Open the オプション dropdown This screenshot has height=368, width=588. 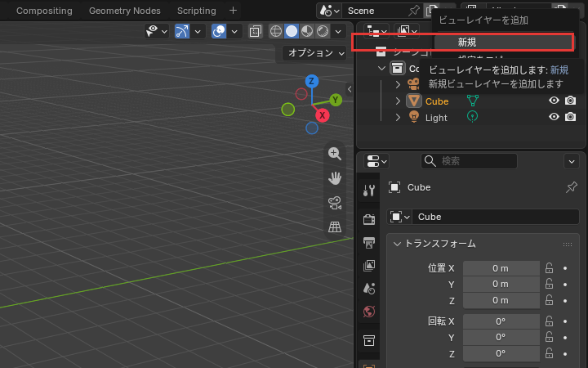click(314, 53)
